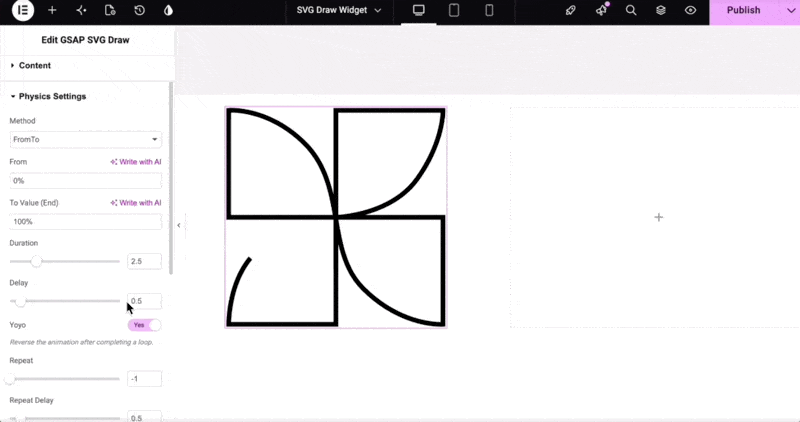
Task: Open the History clock icon
Action: point(139,10)
